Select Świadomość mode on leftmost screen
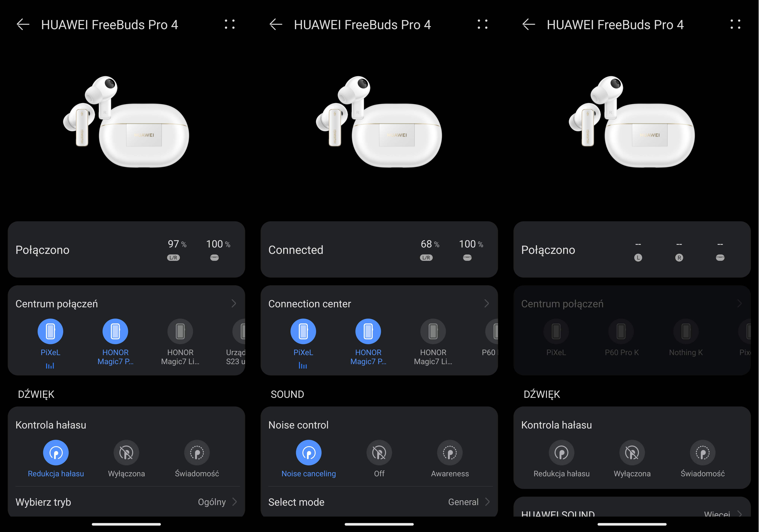Screen dimensions: 759x532 pos(197,453)
